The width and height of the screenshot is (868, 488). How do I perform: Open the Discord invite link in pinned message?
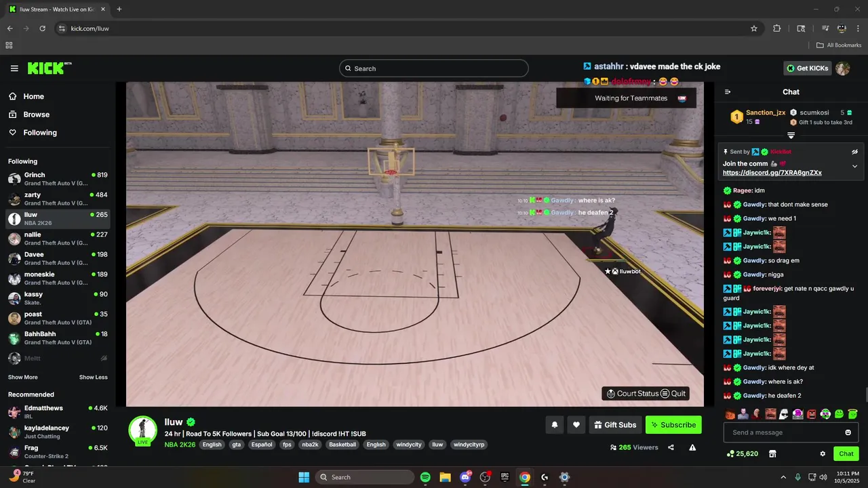tap(772, 173)
